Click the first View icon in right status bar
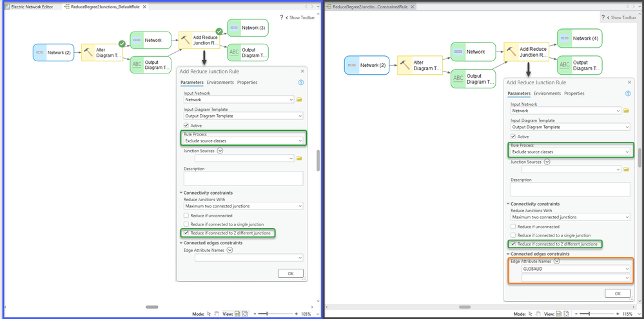 pyautogui.click(x=558, y=314)
